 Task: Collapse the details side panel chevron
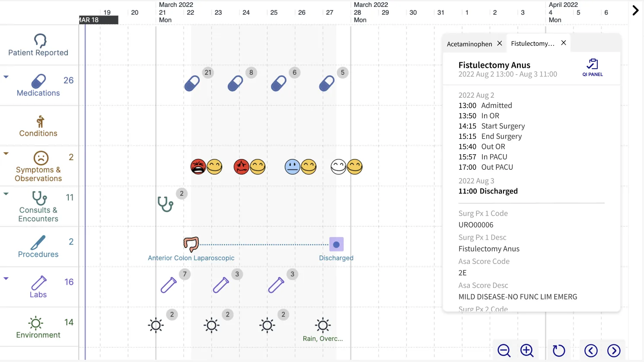tap(635, 10)
